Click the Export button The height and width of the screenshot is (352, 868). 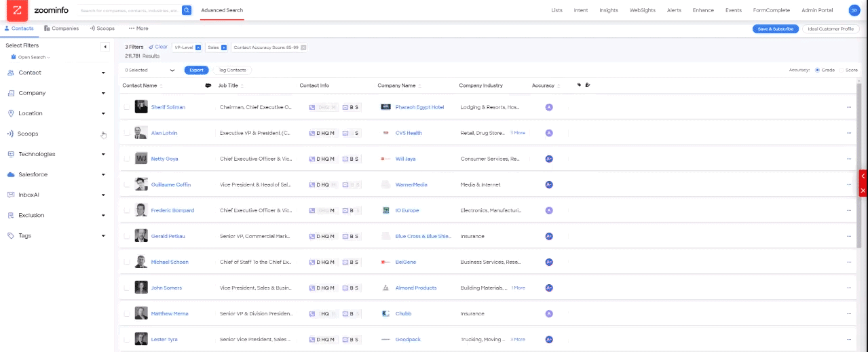coord(196,70)
